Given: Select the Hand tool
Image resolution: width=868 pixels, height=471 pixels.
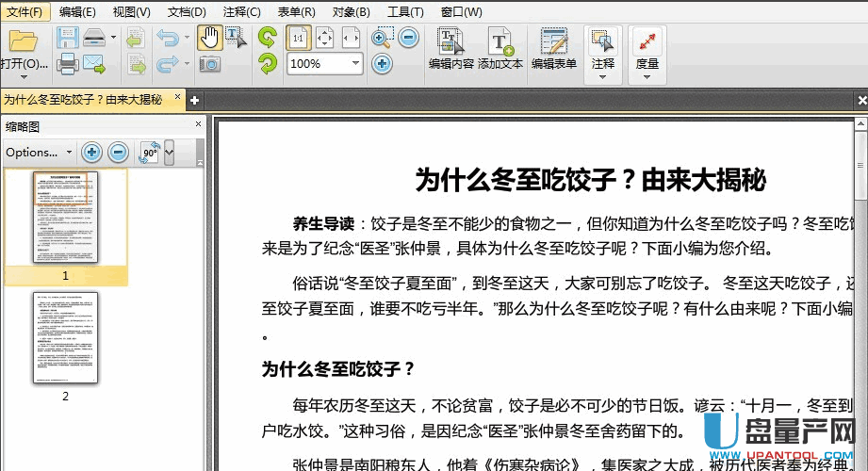Looking at the screenshot, I should (x=209, y=39).
